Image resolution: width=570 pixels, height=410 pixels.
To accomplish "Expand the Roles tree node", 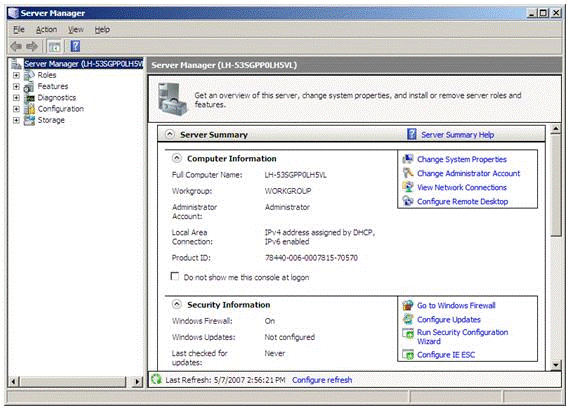I will click(16, 75).
